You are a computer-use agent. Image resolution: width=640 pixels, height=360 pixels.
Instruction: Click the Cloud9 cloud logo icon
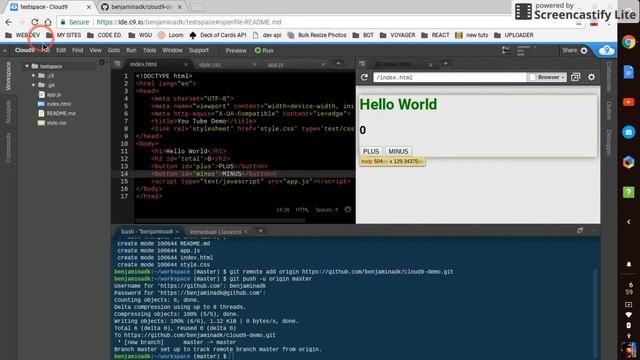[607, 50]
